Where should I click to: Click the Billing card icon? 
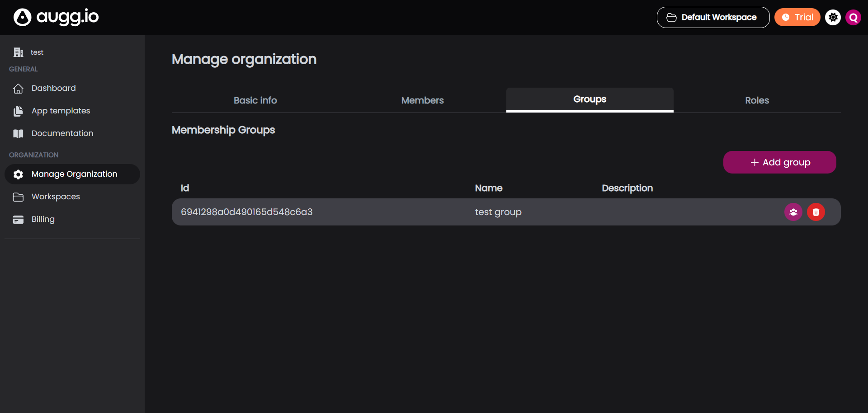tap(18, 220)
